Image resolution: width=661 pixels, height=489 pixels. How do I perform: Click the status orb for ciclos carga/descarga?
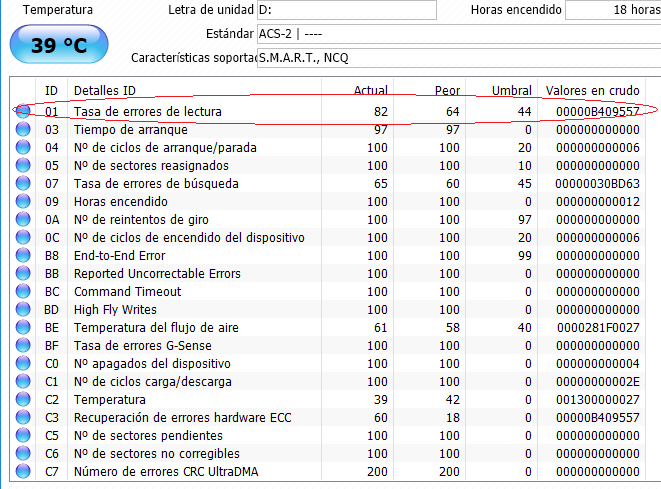click(23, 382)
